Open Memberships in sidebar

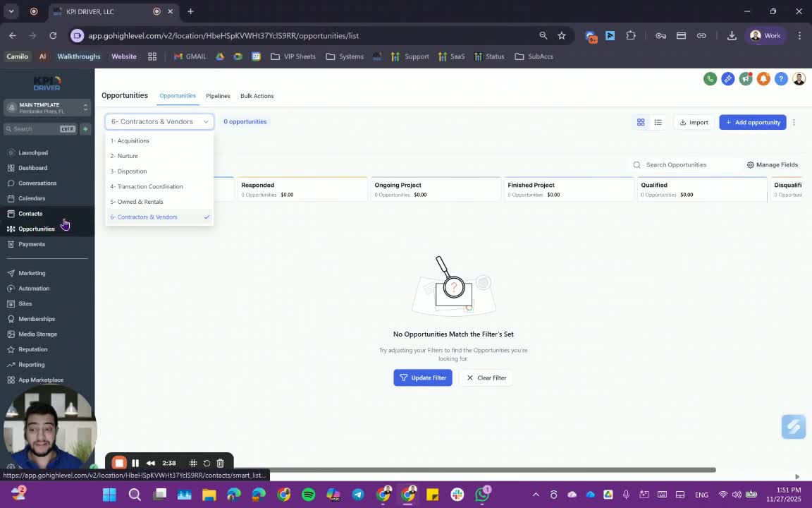coord(36,319)
